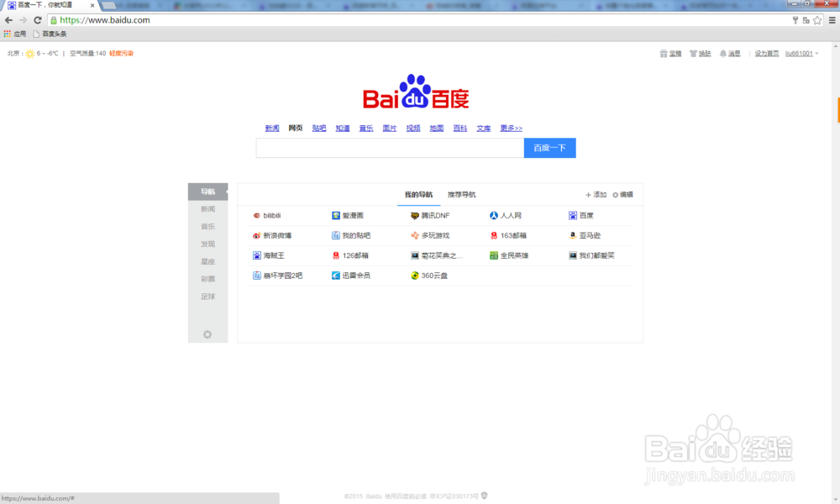Click the 视频 link above search box
840x504 pixels.
coord(413,128)
